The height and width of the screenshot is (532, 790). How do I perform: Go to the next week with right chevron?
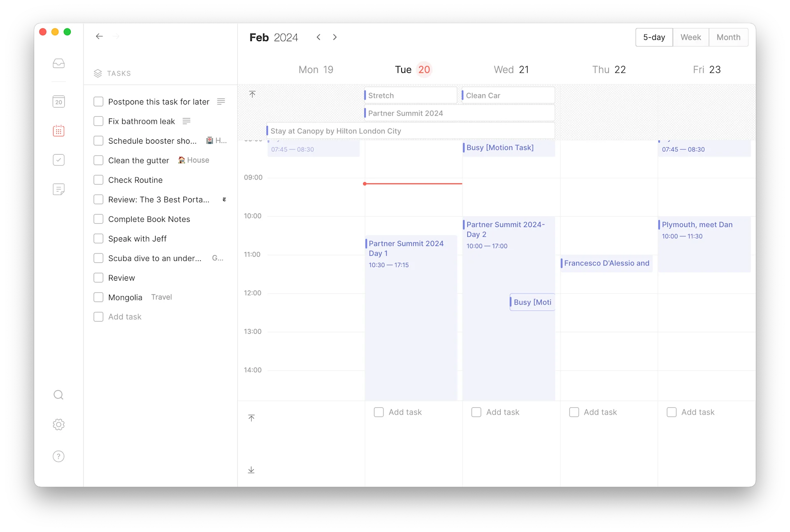click(x=335, y=37)
